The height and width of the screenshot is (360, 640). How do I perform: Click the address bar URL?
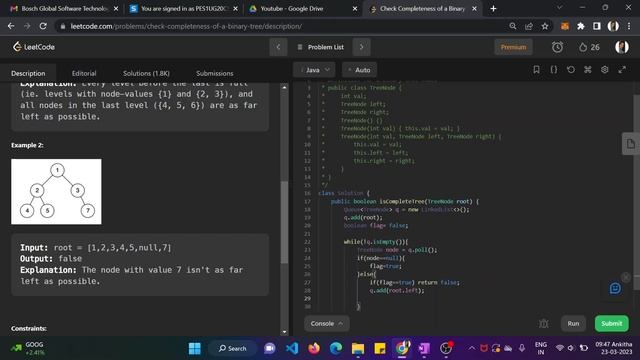[186, 26]
